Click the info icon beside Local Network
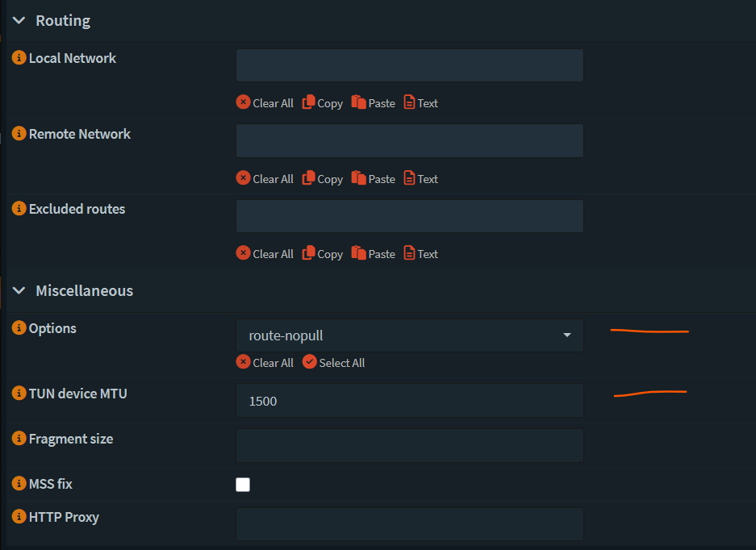Viewport: 756px width, 550px height. [19, 58]
